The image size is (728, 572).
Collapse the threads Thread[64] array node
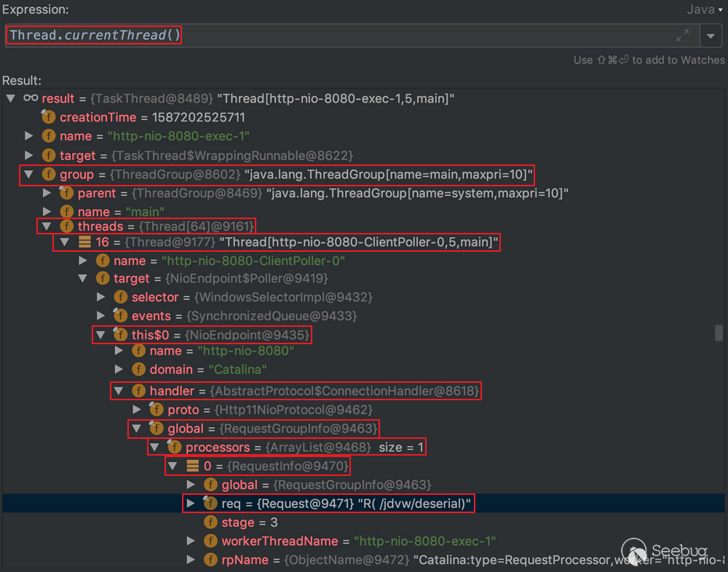47,226
